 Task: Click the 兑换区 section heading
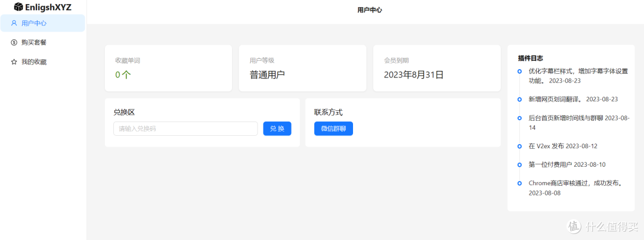125,112
